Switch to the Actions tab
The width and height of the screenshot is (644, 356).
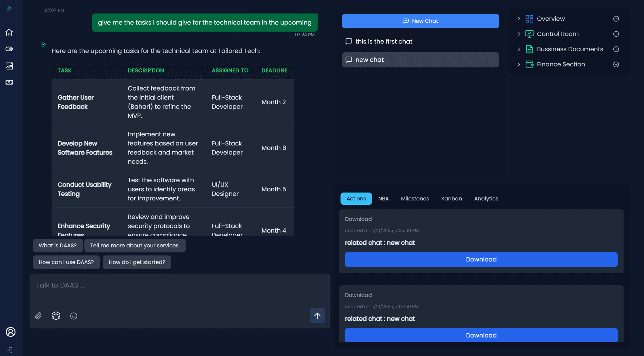(356, 198)
